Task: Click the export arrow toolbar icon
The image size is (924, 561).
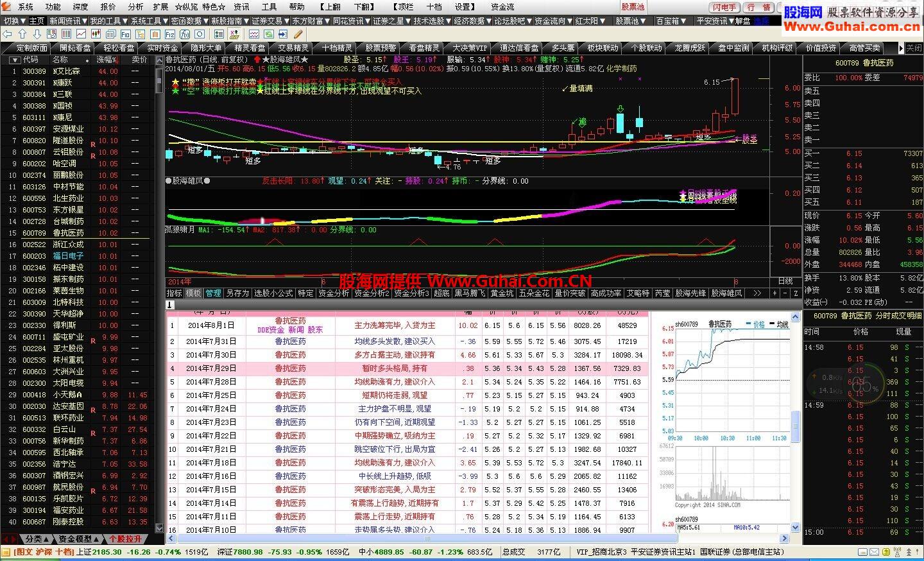Action: pyautogui.click(x=283, y=34)
